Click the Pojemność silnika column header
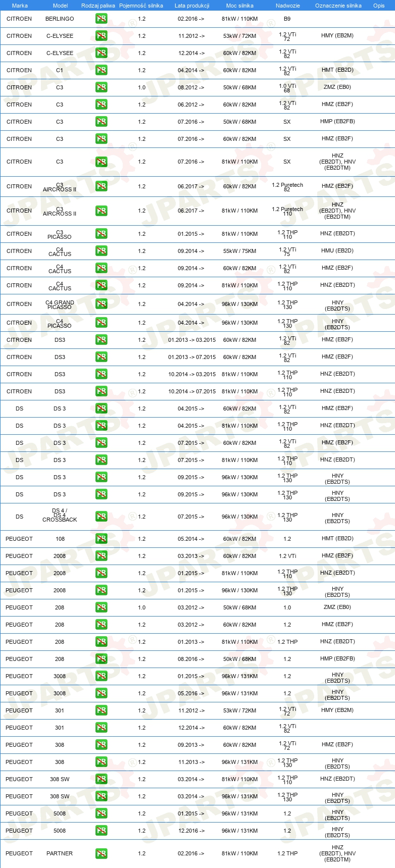This screenshot has width=395, height=868. (141, 6)
